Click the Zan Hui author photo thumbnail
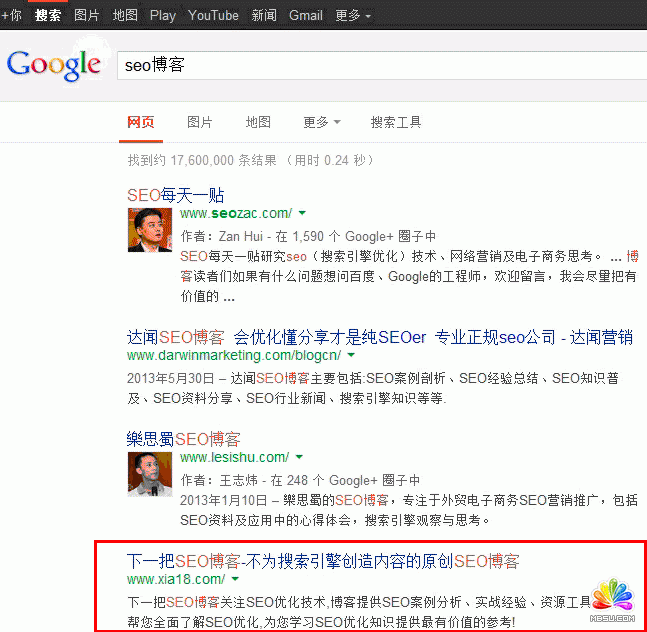 [x=150, y=230]
